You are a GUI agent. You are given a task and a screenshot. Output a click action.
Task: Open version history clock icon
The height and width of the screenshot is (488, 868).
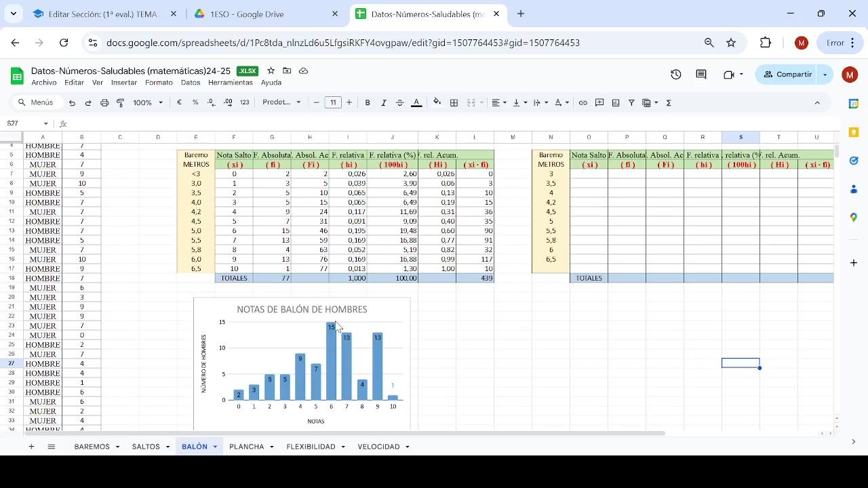point(675,75)
